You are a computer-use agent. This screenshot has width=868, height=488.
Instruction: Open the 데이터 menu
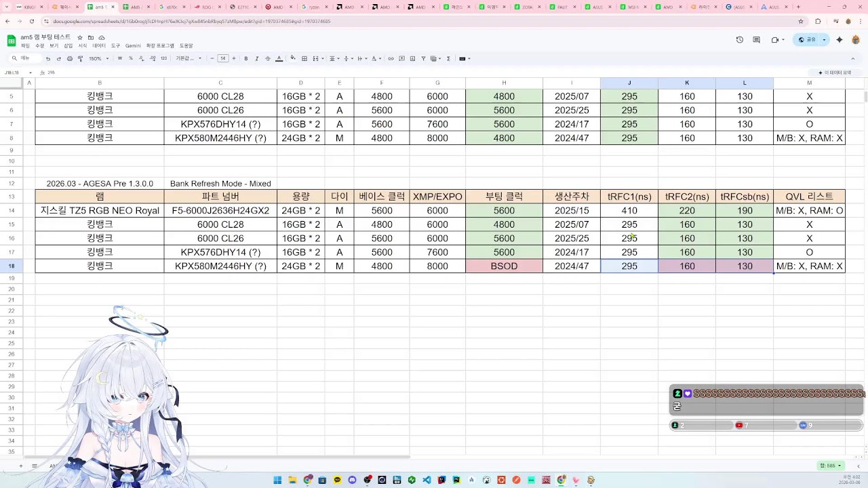coord(99,46)
